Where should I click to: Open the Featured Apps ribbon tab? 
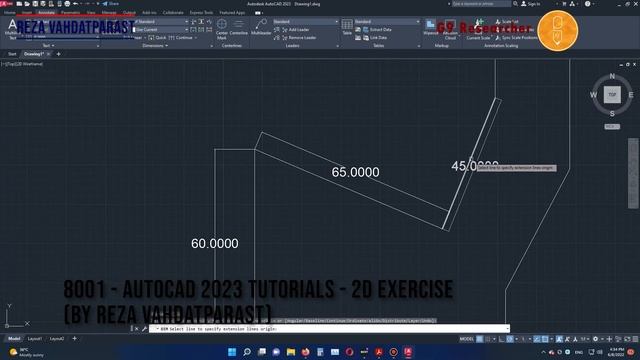tap(232, 13)
